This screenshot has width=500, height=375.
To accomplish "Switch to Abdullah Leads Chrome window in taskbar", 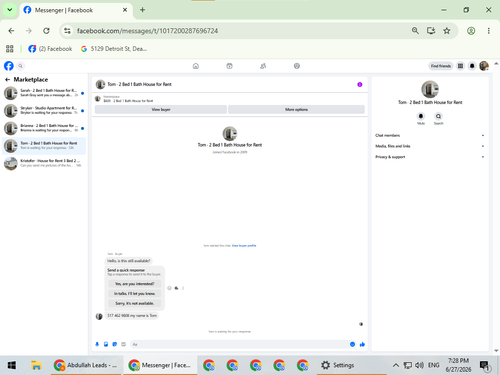I will click(86, 365).
